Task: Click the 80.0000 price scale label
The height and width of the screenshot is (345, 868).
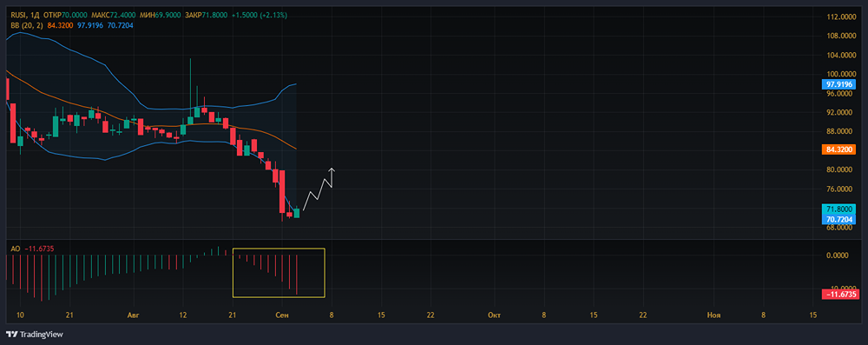Action: coord(840,169)
